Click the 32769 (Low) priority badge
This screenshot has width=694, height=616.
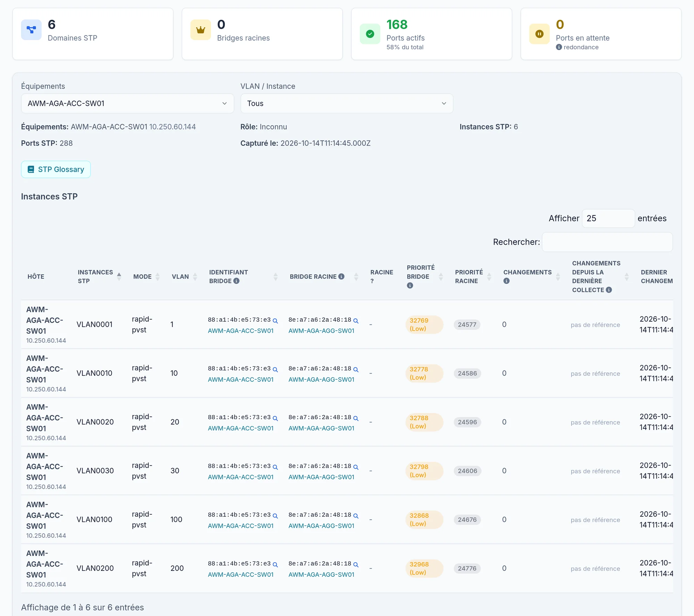(x=424, y=324)
